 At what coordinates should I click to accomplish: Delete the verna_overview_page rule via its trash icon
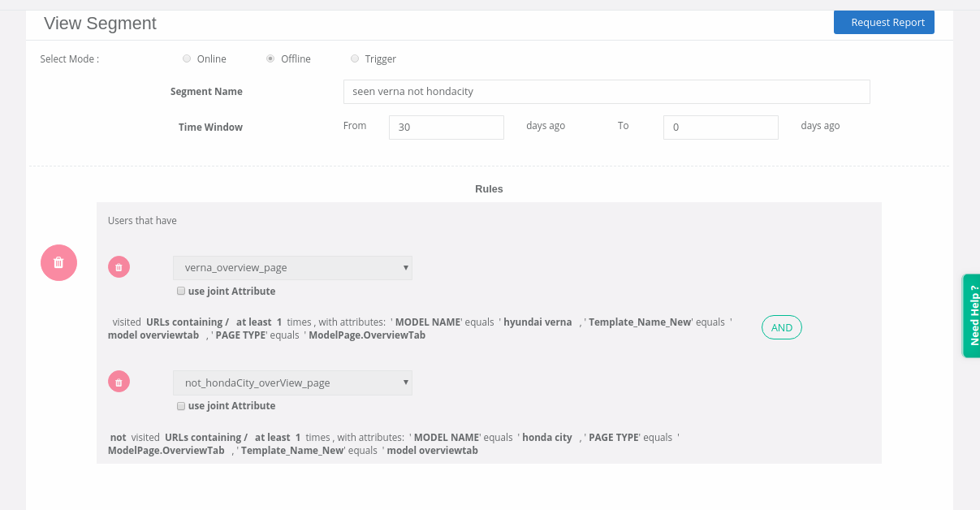tap(119, 267)
